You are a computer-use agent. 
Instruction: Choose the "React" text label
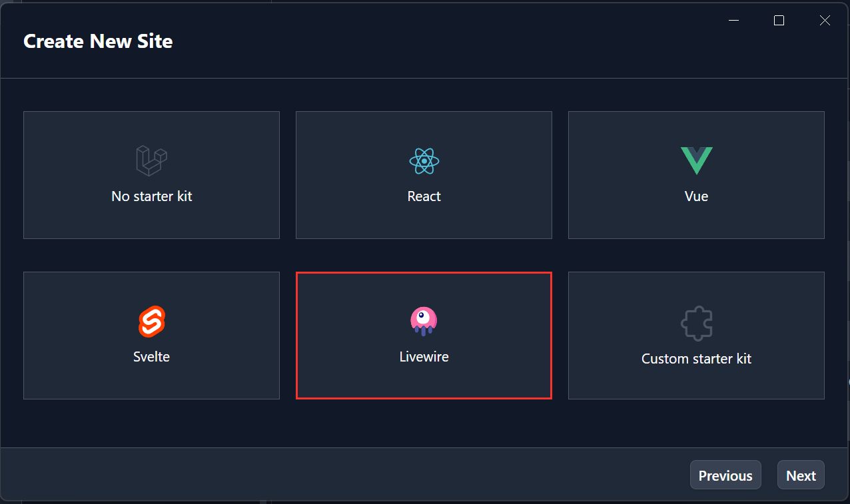point(424,196)
